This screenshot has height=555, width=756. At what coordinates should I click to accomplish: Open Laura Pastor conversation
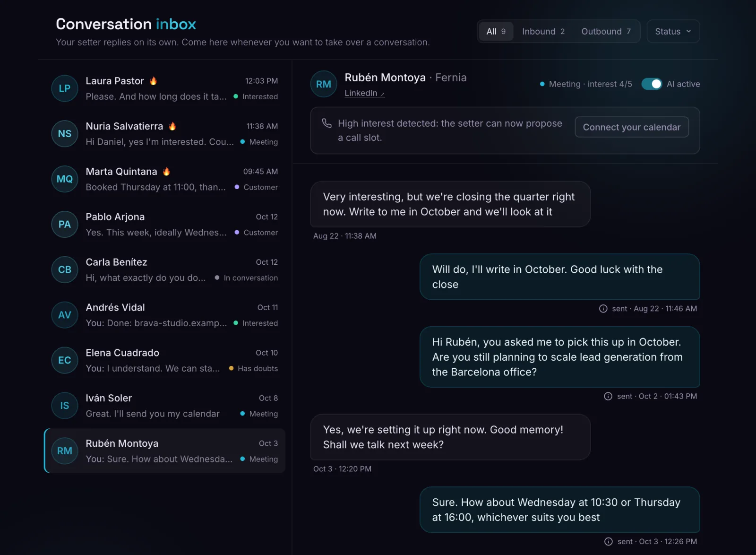coord(164,88)
